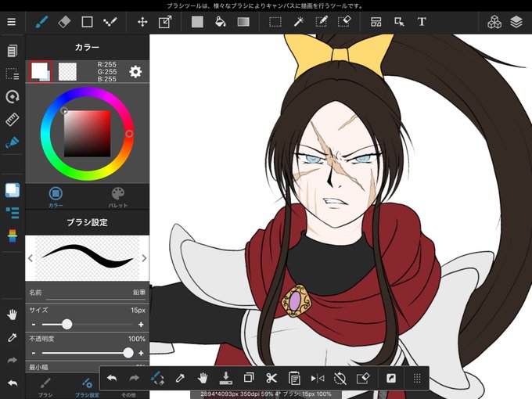
Task: Switch to the パレット tab
Action: pyautogui.click(x=118, y=197)
